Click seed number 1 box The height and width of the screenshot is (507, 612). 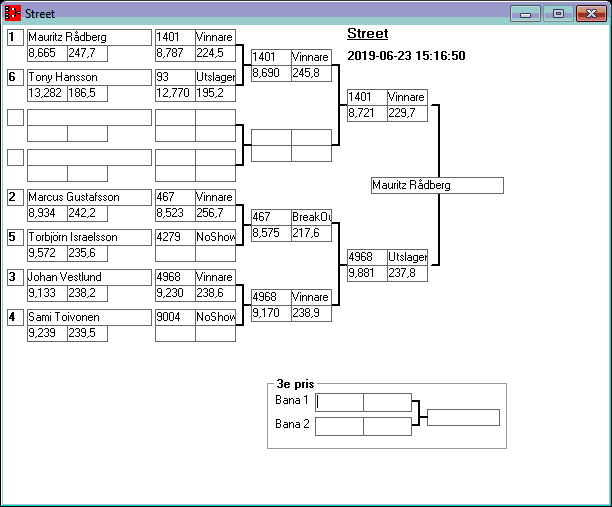pos(15,37)
